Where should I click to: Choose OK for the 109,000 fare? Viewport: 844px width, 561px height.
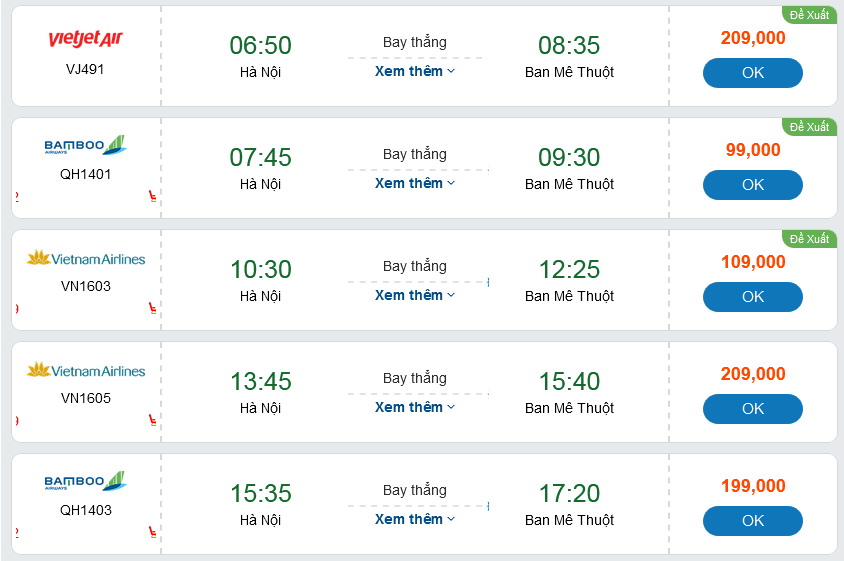tap(752, 297)
